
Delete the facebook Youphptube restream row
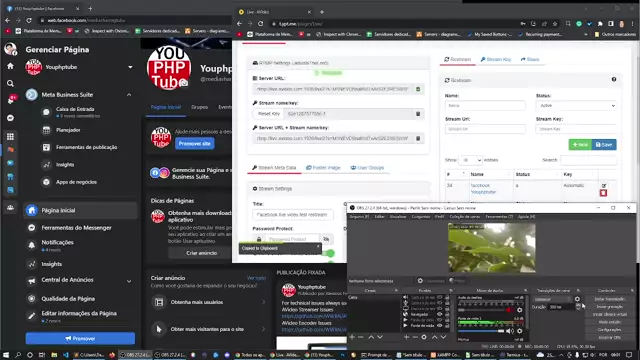click(x=603, y=193)
